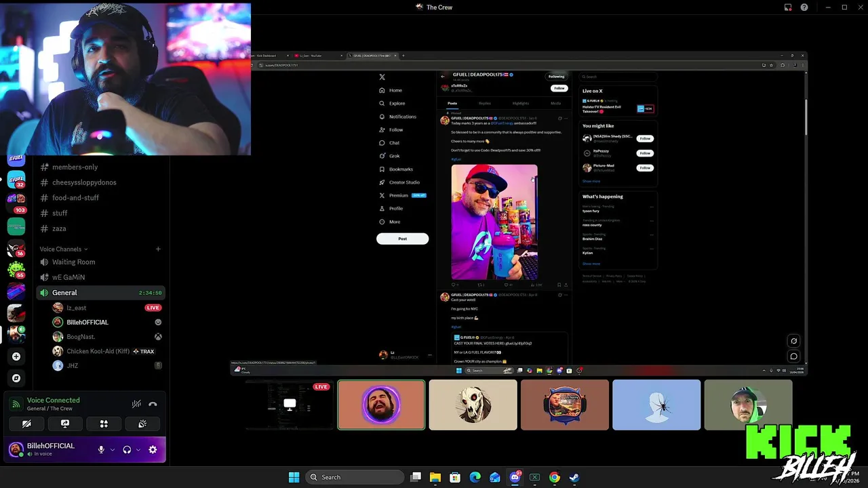
Task: Open the members-only text channel
Action: [100, 167]
